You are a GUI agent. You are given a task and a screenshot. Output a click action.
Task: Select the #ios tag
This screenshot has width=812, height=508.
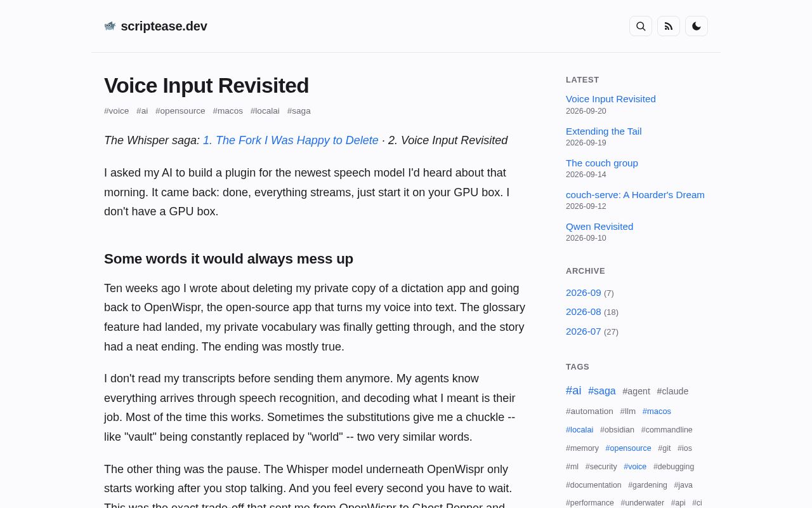click(684, 448)
